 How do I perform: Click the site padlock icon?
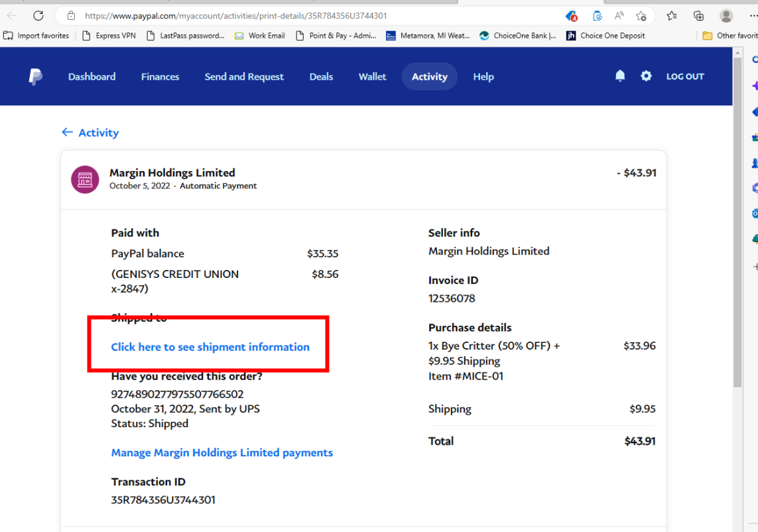[x=72, y=16]
